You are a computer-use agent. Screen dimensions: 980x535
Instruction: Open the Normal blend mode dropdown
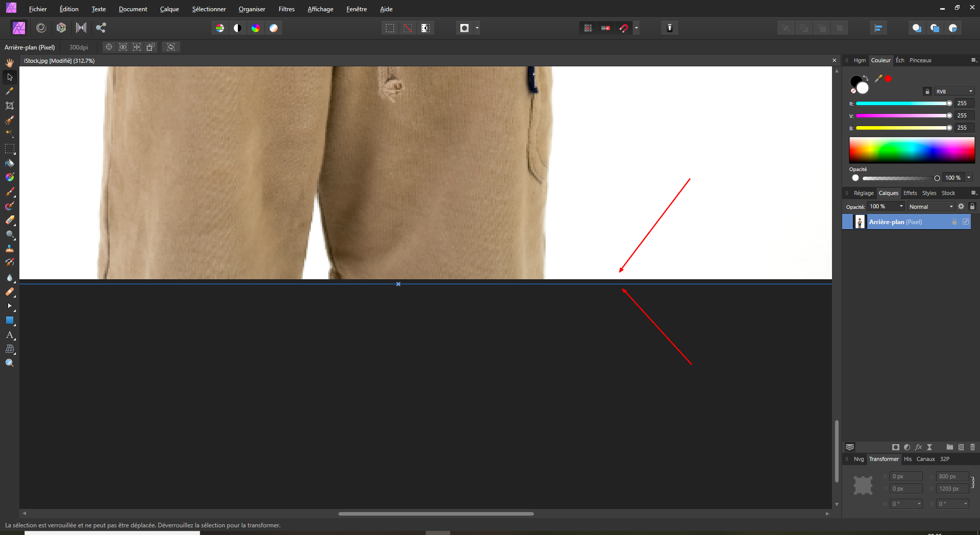point(931,207)
